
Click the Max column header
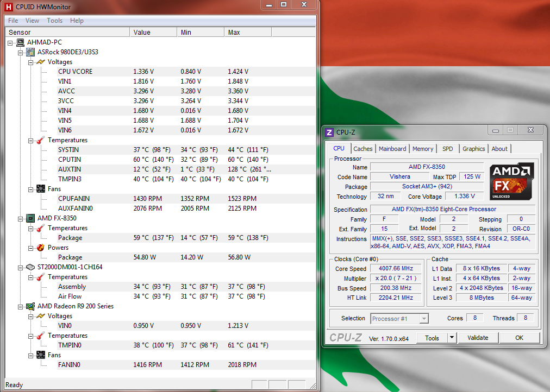click(248, 32)
